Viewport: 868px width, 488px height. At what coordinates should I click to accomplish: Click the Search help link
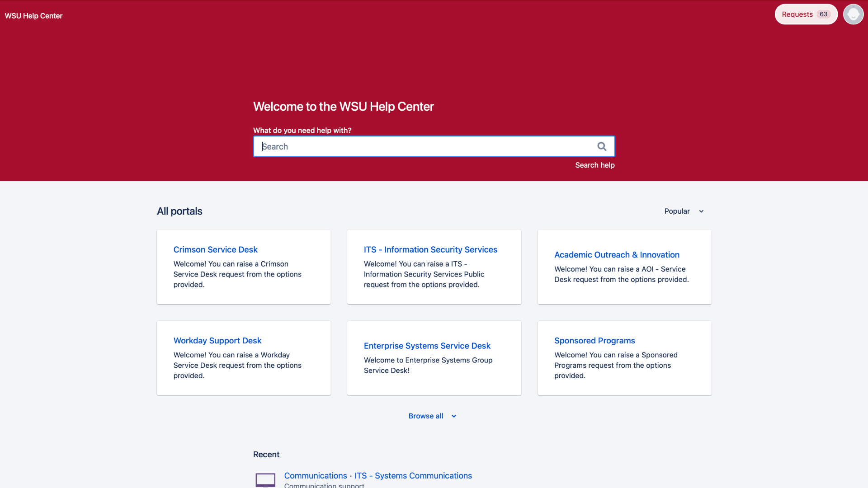594,165
